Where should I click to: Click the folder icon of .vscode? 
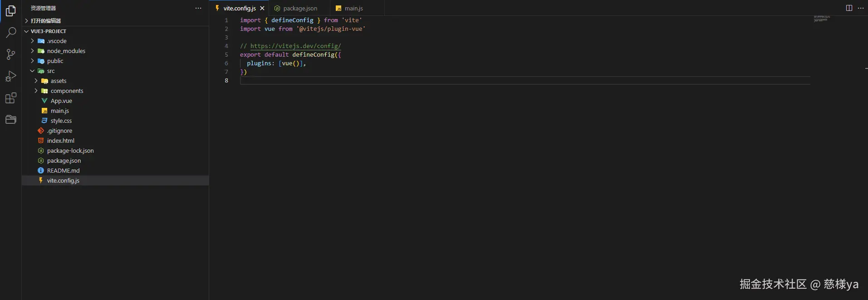(x=41, y=41)
